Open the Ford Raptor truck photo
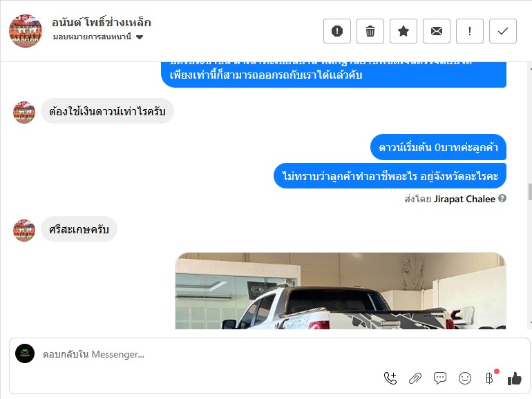 (341, 291)
